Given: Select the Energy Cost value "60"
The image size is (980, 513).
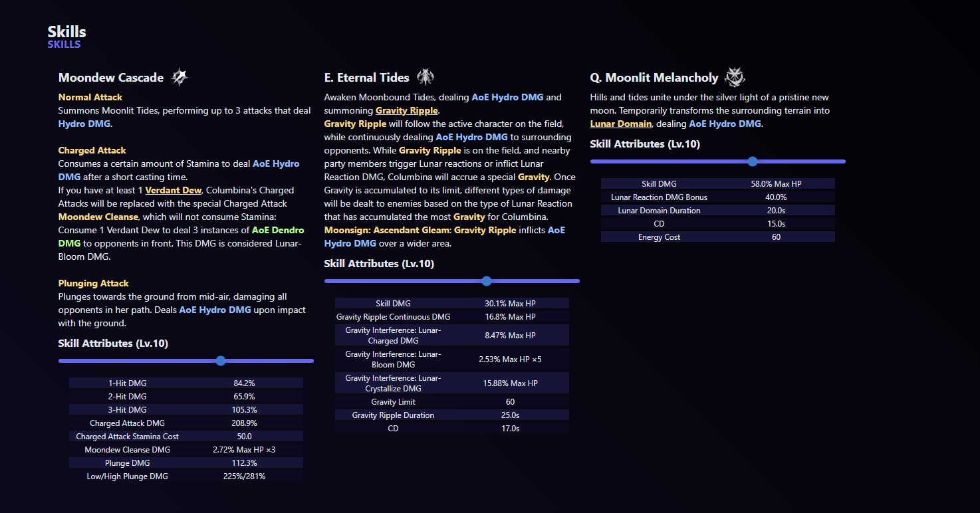Looking at the screenshot, I should pos(777,237).
